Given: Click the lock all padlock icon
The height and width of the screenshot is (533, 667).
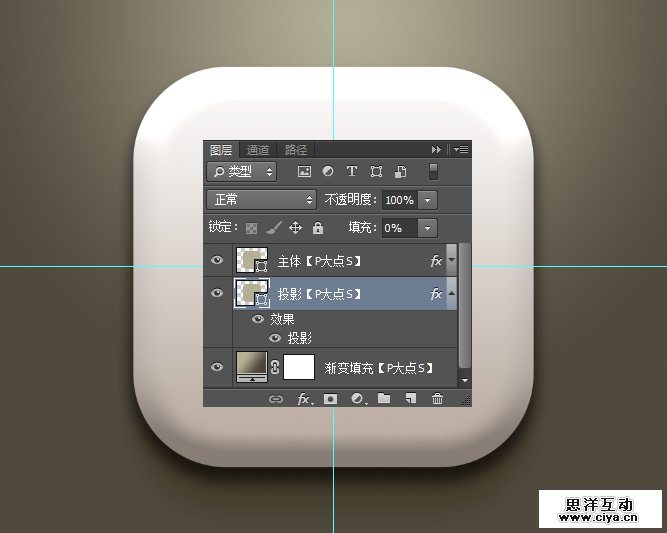Looking at the screenshot, I should 318,228.
